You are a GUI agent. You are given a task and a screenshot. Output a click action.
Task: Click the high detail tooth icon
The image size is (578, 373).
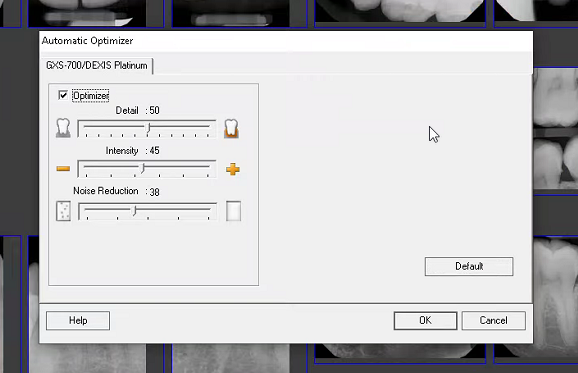tap(231, 128)
